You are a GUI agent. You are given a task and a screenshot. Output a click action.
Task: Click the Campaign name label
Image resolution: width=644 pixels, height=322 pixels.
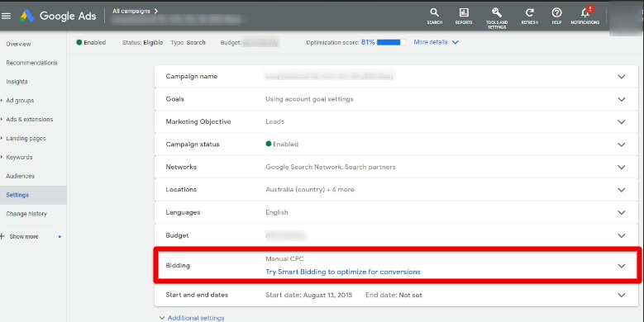click(192, 76)
